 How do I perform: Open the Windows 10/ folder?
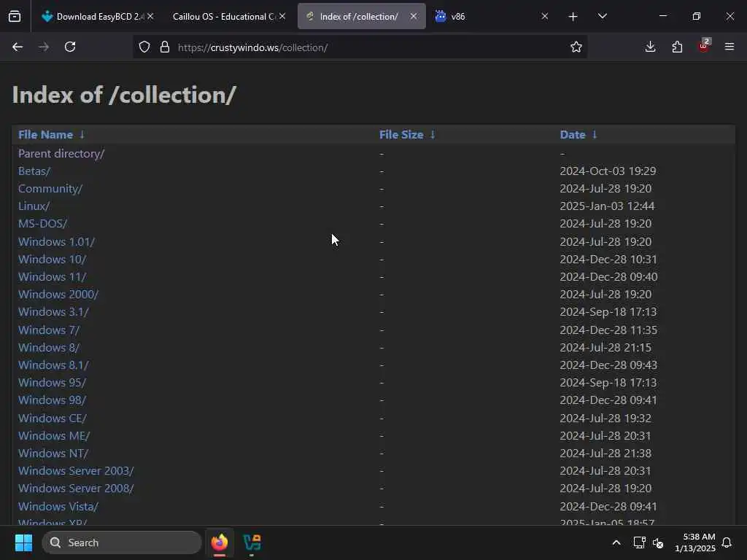(x=52, y=259)
